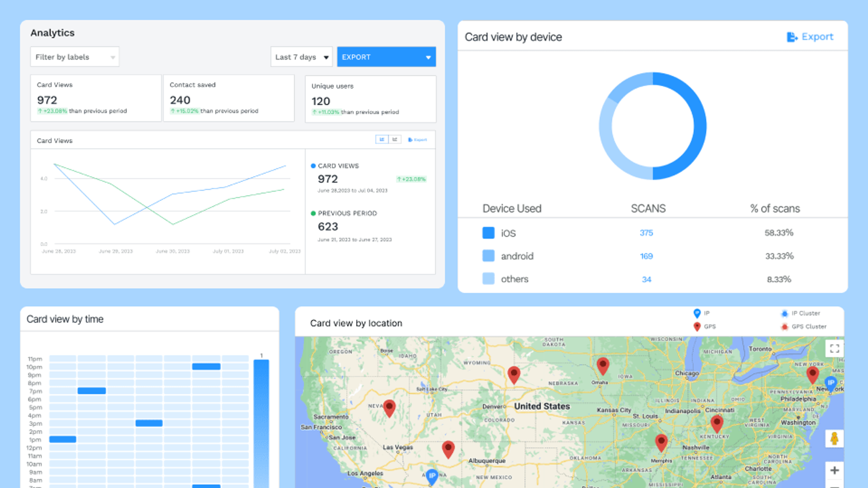Screen dimensions: 868x488
Task: Select the Contact saved stat card
Action: pyautogui.click(x=229, y=98)
